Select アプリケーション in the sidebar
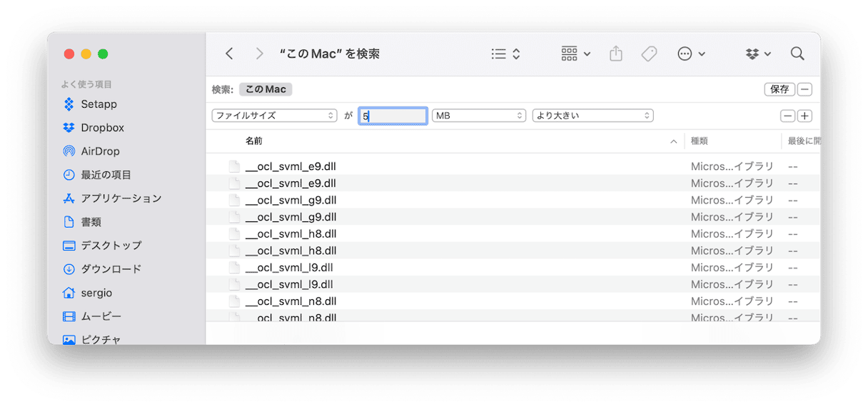This screenshot has width=868, height=407. 121,199
